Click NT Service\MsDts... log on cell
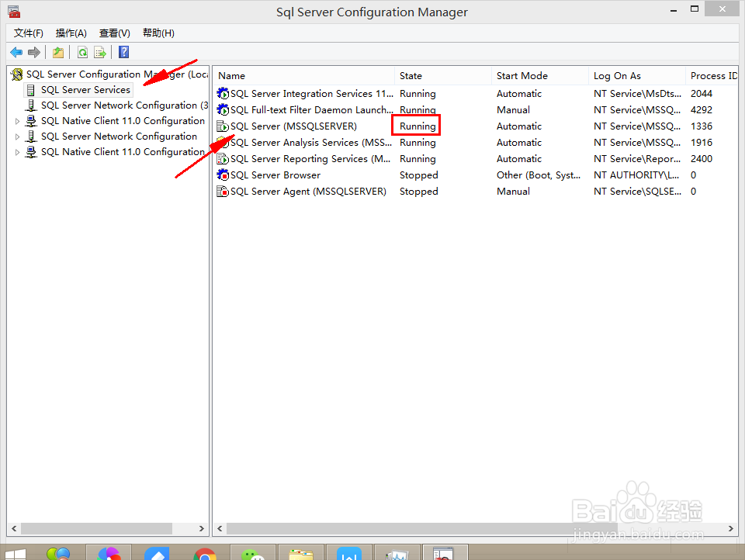This screenshot has height=560, width=745. click(x=637, y=94)
